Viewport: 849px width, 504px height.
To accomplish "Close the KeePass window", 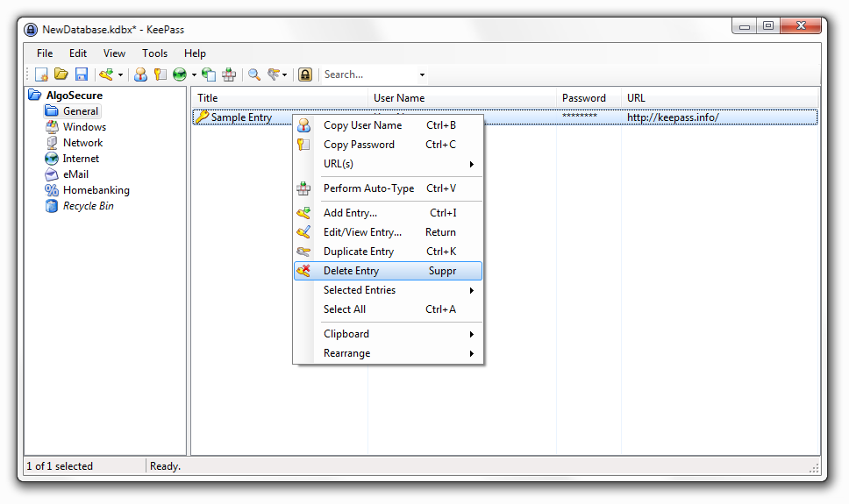I will pos(801,26).
